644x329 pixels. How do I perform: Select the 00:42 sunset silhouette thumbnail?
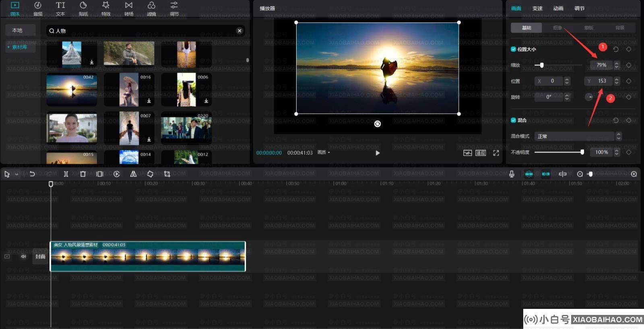click(x=72, y=90)
